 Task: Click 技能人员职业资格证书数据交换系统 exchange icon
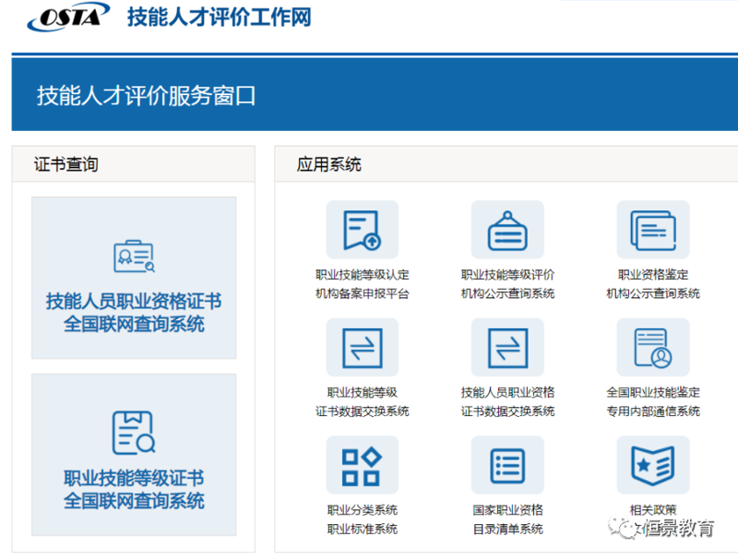[x=507, y=347]
